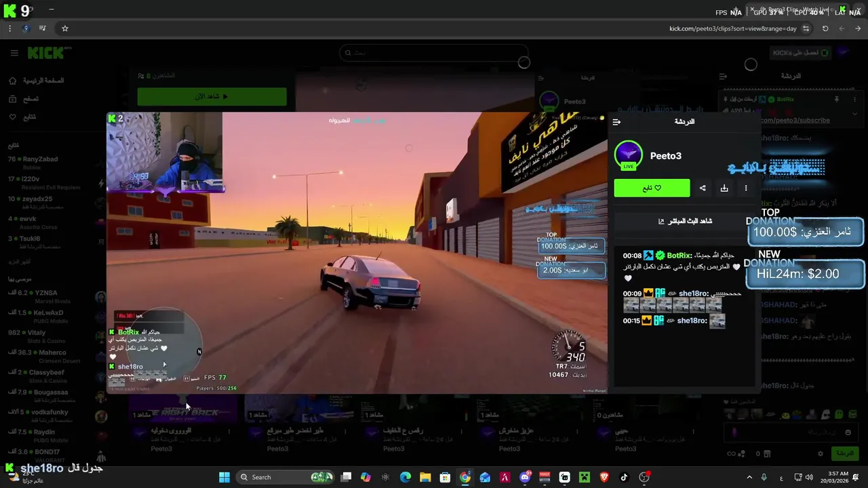Click green watch now button behind clip
Image resolution: width=868 pixels, height=488 pixels.
tap(212, 96)
